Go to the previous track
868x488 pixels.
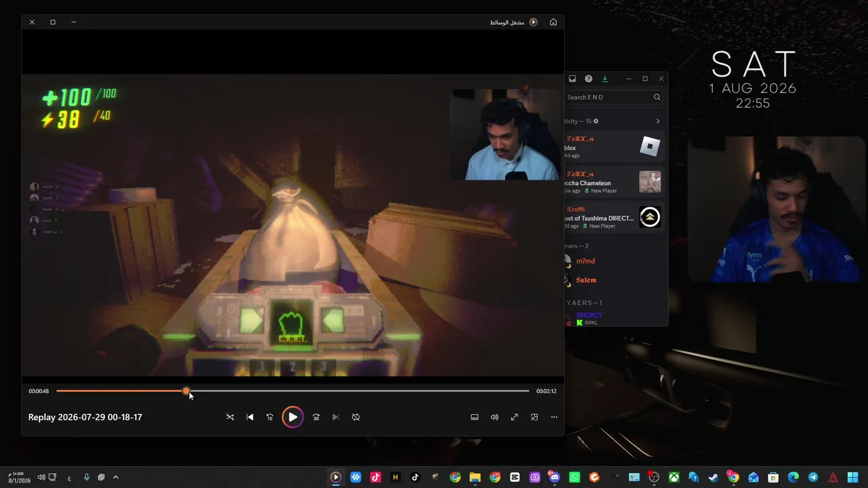tap(250, 417)
